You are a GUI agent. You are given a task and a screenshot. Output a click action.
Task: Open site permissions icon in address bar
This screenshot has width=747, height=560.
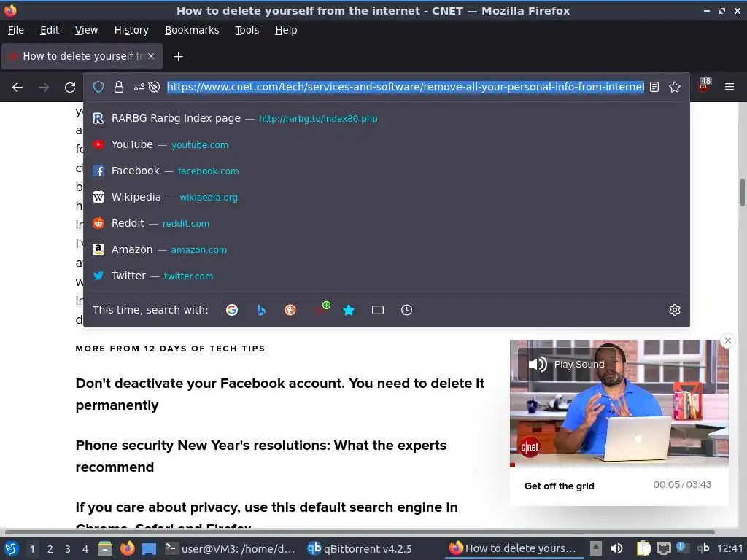click(x=139, y=87)
